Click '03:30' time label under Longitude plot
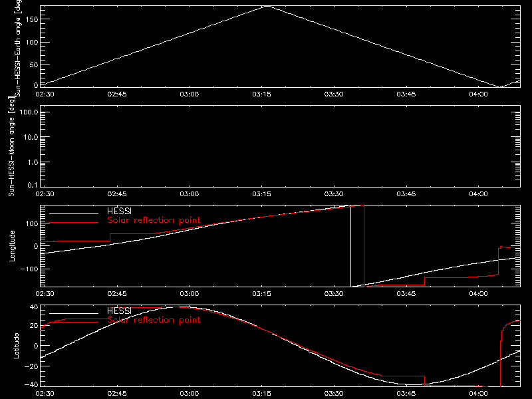The image size is (532, 399). pos(334,293)
